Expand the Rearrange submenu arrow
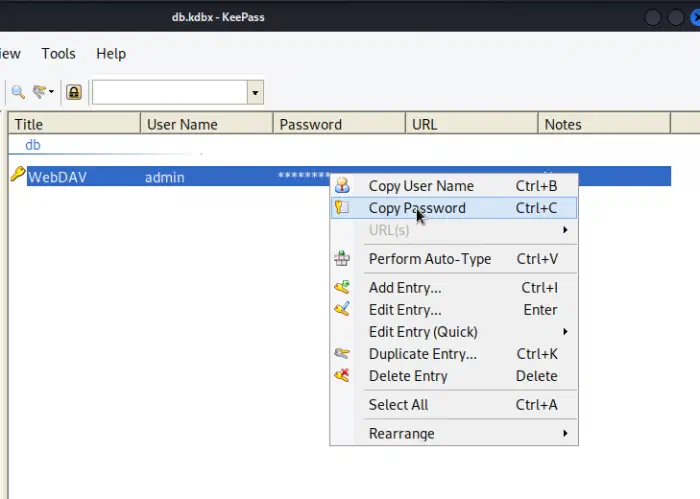The height and width of the screenshot is (499, 700). pyautogui.click(x=565, y=433)
